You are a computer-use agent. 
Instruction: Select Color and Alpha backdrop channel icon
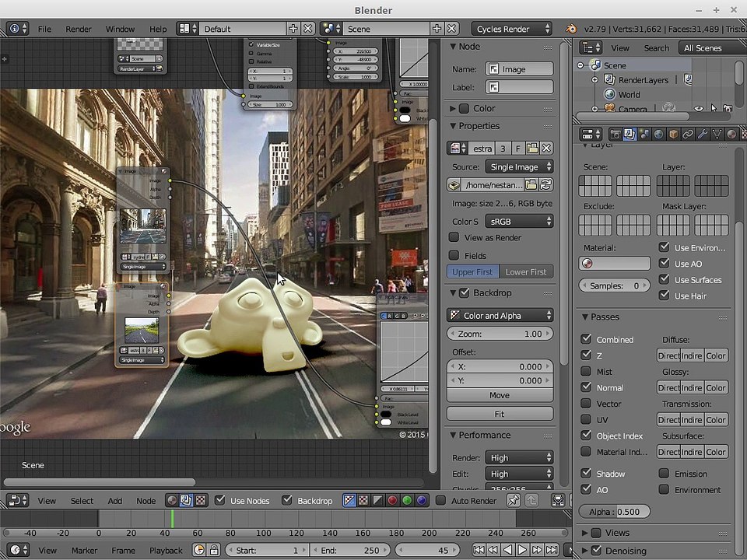point(349,500)
